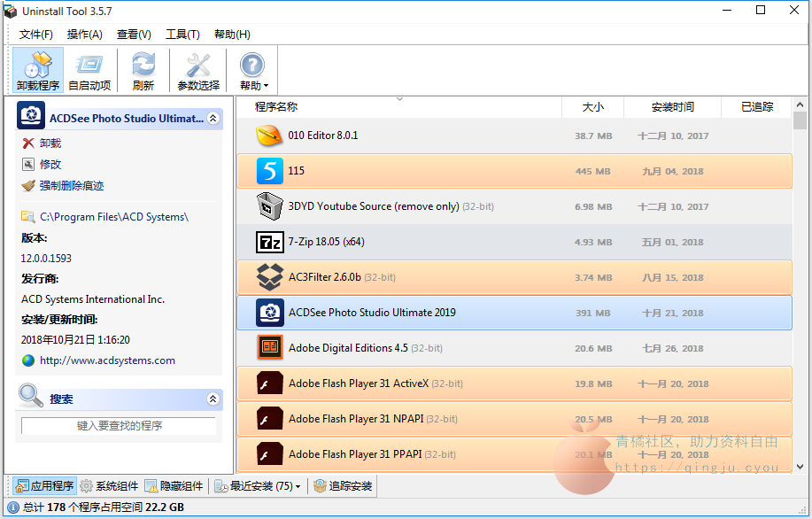Image resolution: width=812 pixels, height=519 pixels.
Task: Open the 帮助(H) menu
Action: tap(233, 35)
